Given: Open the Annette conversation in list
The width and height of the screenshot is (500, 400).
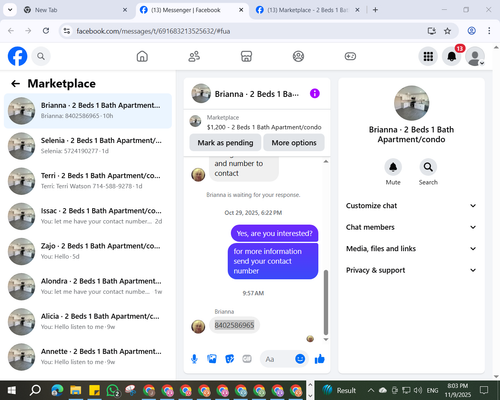Looking at the screenshot, I should (88, 357).
